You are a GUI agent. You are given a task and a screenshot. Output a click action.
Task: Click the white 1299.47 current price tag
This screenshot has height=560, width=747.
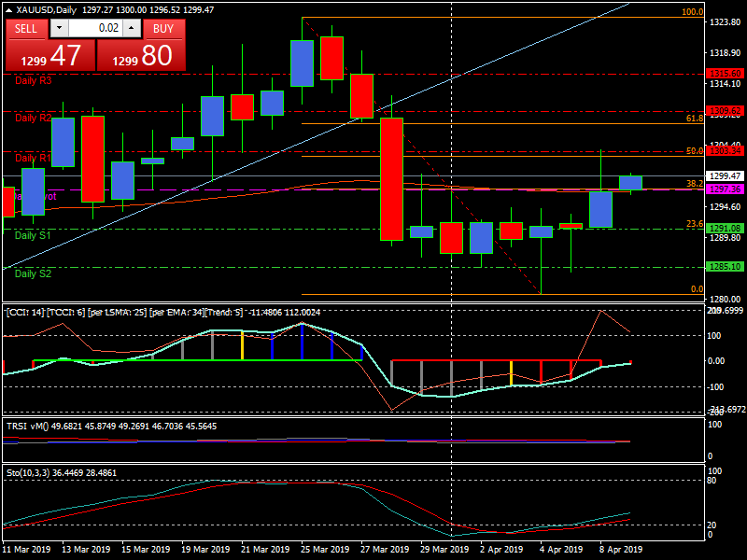tap(725, 175)
